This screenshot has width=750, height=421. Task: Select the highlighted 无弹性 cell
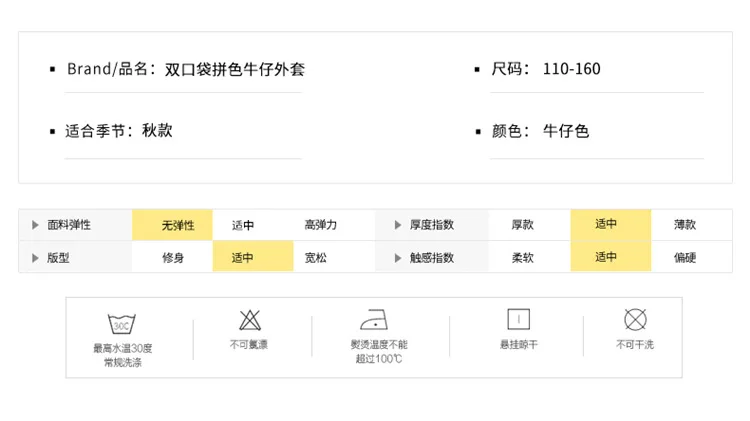point(173,225)
